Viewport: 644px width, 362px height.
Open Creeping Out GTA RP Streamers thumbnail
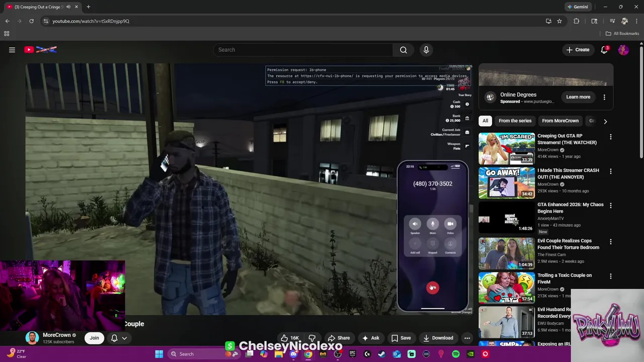coord(506,149)
